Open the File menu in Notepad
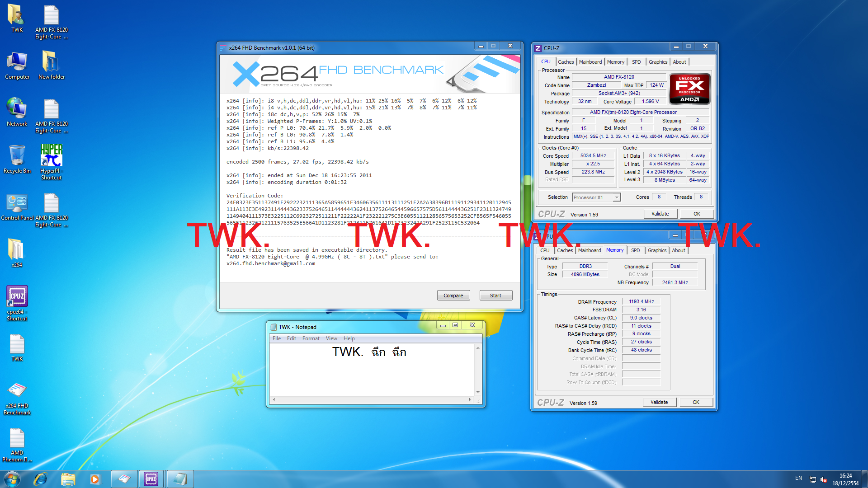Image resolution: width=868 pixels, height=488 pixels. (x=276, y=338)
